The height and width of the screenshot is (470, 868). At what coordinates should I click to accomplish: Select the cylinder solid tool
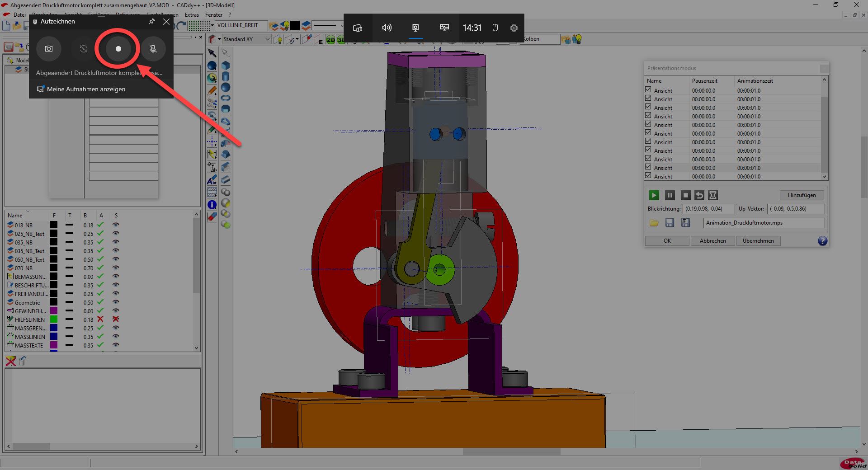coord(226,76)
